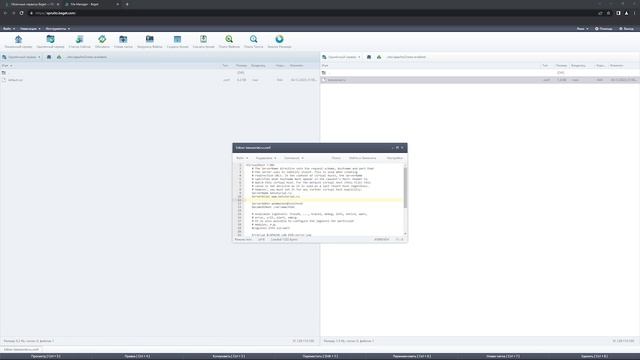Viewport: 640px width, 360px height.
Task: Click the editor Search button
Action: 336,158
